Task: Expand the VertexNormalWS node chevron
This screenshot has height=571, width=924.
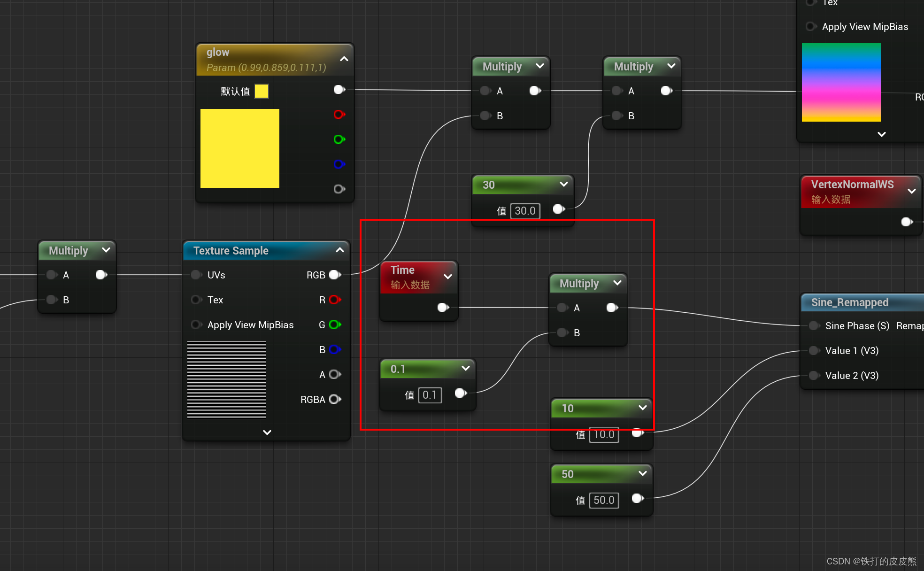Action: coord(912,191)
